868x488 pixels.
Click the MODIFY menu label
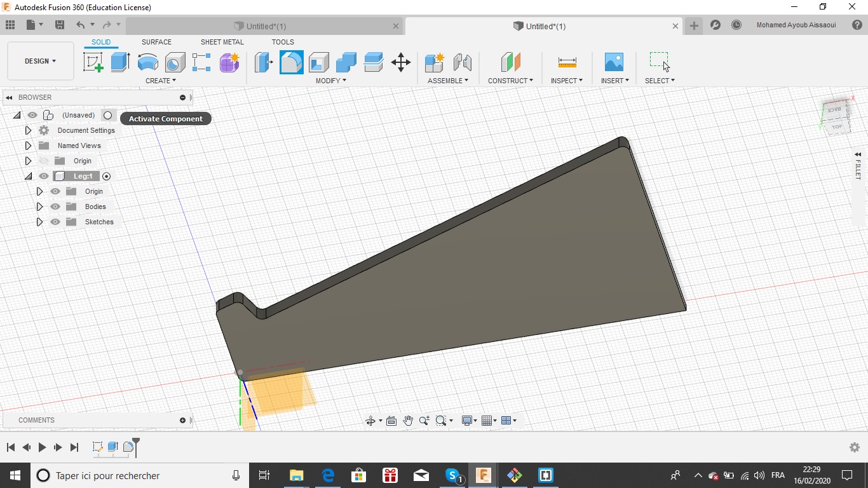[330, 81]
